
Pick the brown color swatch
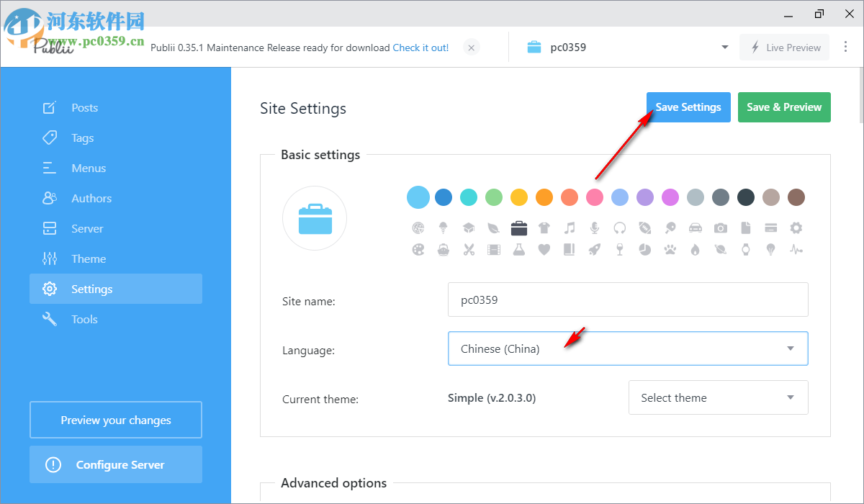[796, 197]
